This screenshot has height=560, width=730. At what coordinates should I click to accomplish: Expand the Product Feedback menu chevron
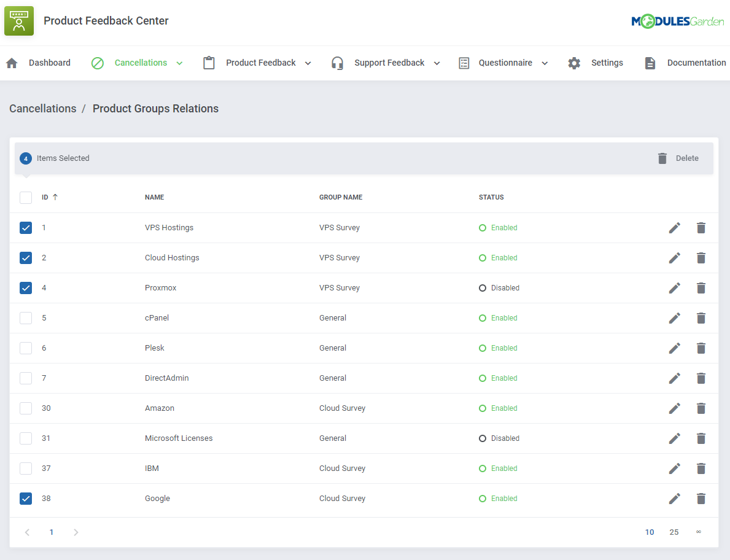click(308, 63)
